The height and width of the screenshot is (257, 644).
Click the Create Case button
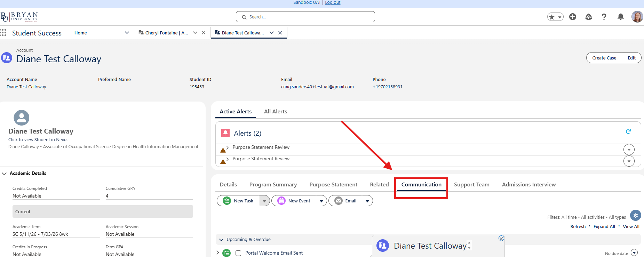click(604, 58)
